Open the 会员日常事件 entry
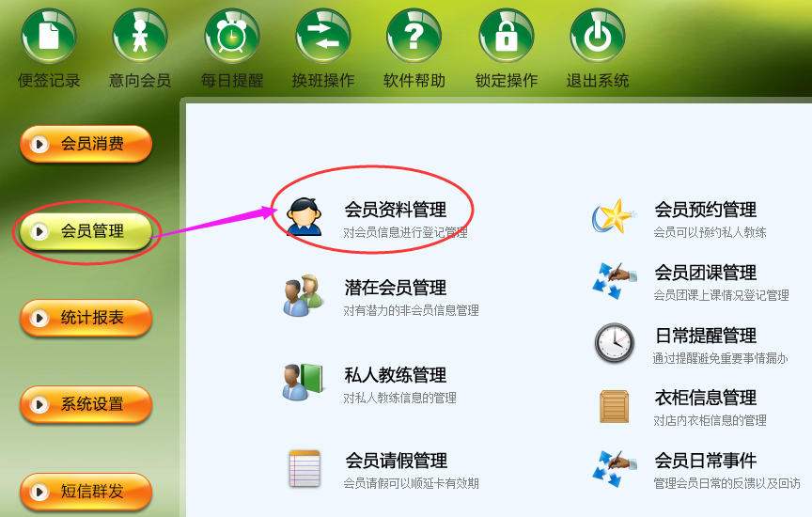Image resolution: width=812 pixels, height=517 pixels. pos(705,461)
